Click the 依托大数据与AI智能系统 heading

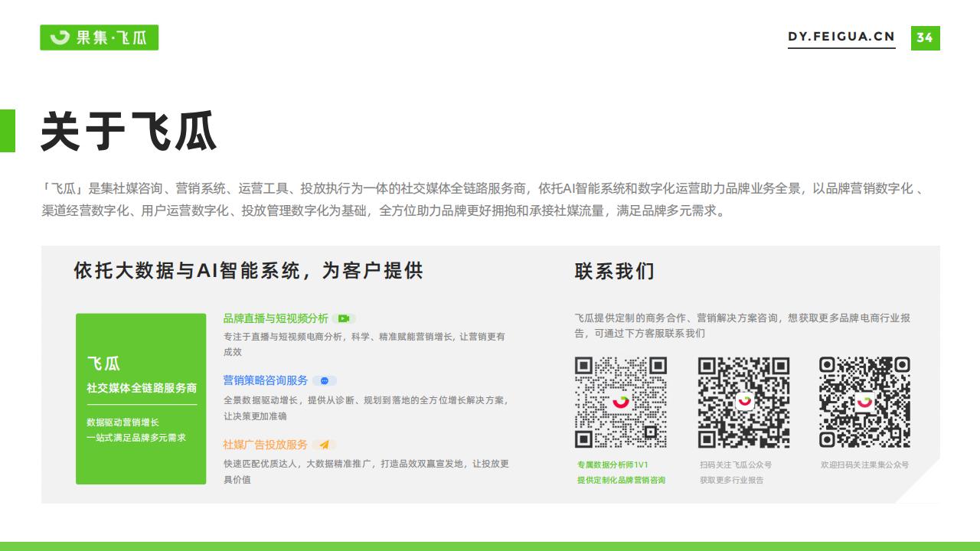point(248,271)
